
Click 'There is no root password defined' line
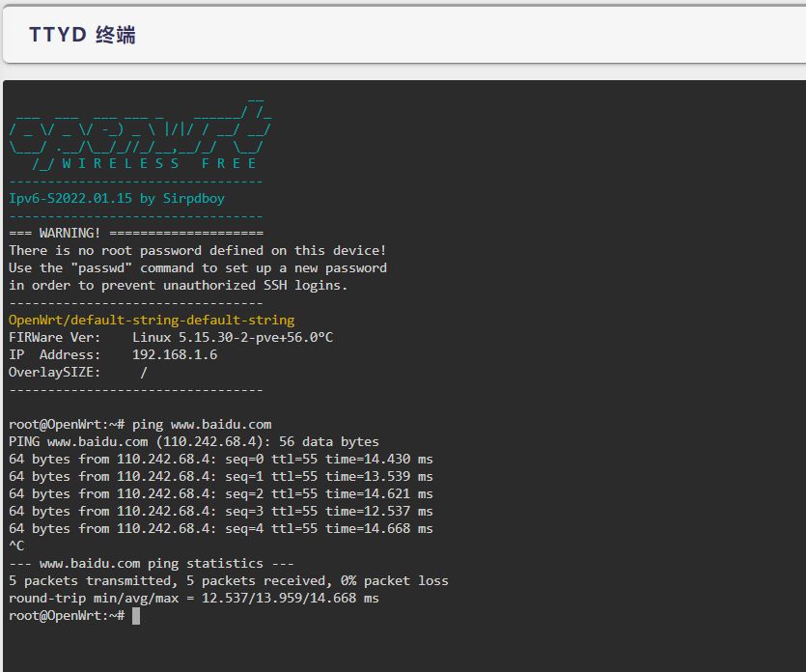click(x=197, y=251)
